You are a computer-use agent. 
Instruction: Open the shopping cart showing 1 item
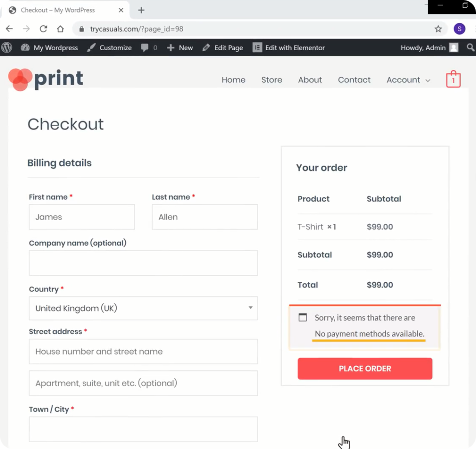(x=453, y=79)
